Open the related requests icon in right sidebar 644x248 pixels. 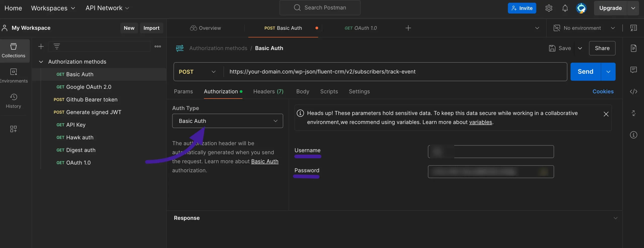(x=633, y=113)
